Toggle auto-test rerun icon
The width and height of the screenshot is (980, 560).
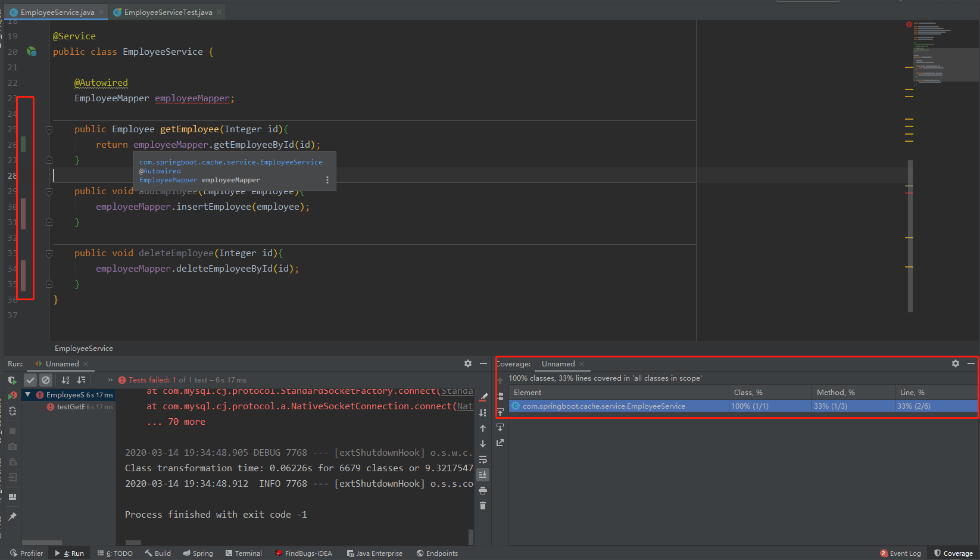(x=13, y=411)
